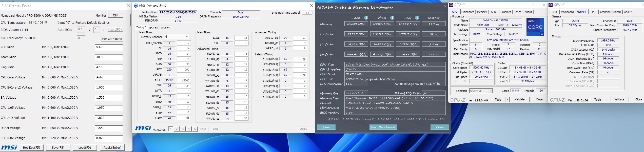Click the Dragon Power vertical scrollbar
The height and width of the screenshot is (152, 644).
[130, 20]
